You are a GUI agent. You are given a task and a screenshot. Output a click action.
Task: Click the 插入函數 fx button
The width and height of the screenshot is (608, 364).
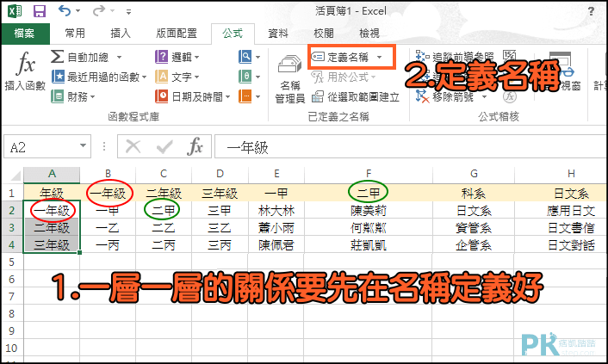pyautogui.click(x=25, y=71)
